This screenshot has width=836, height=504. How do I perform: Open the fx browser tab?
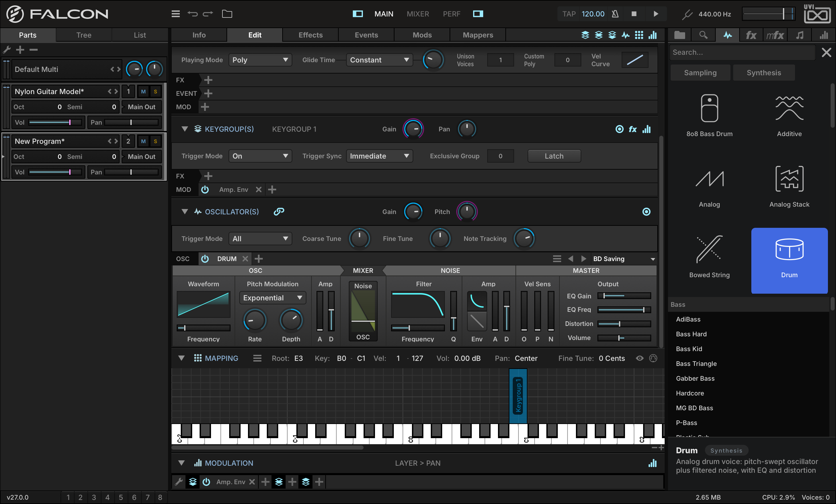click(751, 35)
